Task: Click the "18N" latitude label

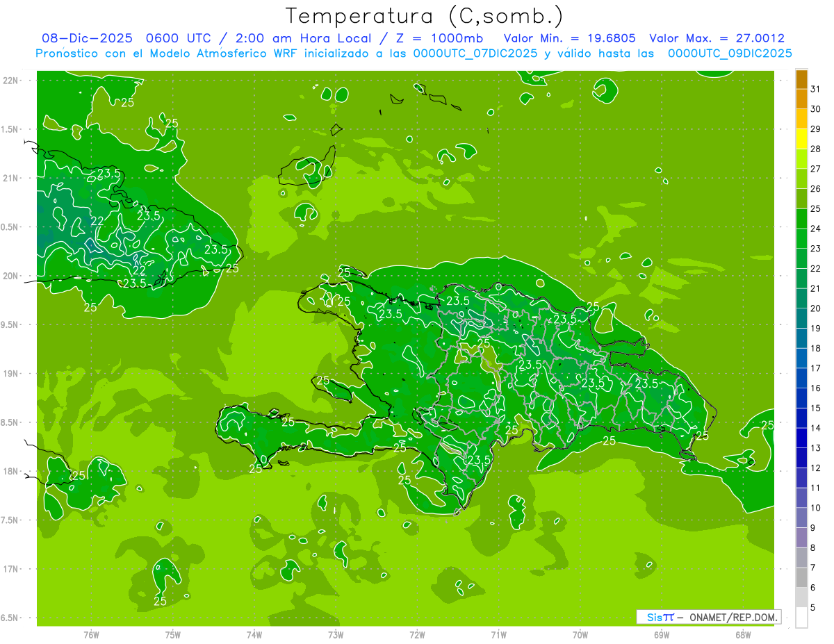Action: (x=11, y=471)
